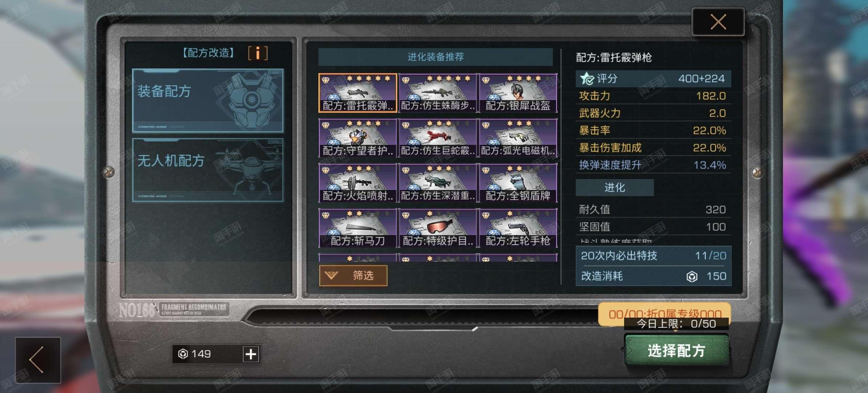868x393 pixels.
Task: Open the recipe modification info icon
Action: click(258, 53)
